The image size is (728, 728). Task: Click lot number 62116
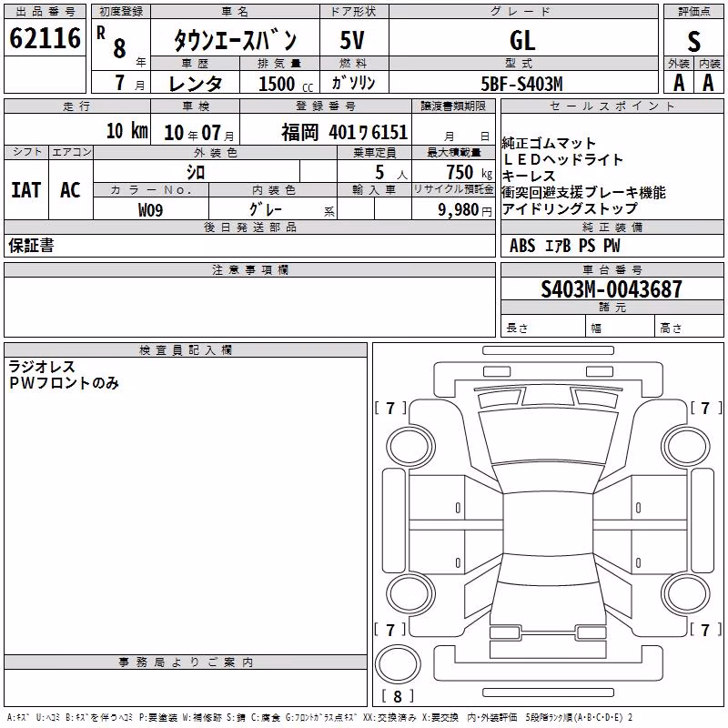tap(45, 38)
